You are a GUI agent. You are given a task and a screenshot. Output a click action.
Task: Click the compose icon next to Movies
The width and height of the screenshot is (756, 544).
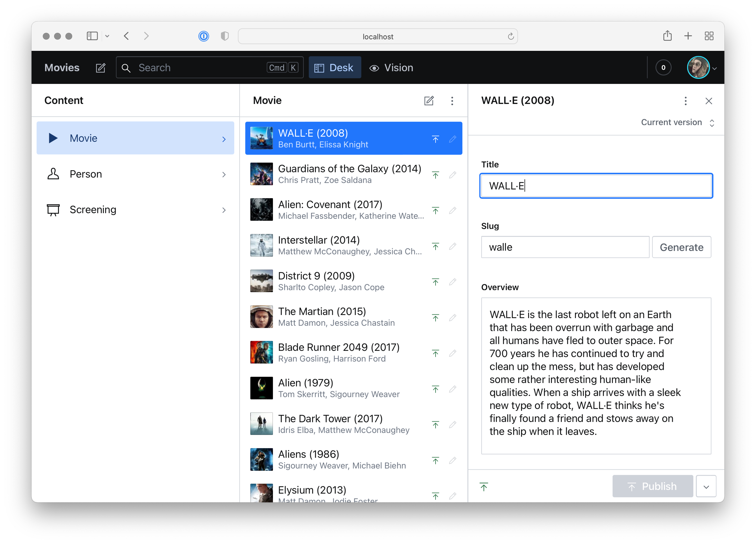pos(100,68)
